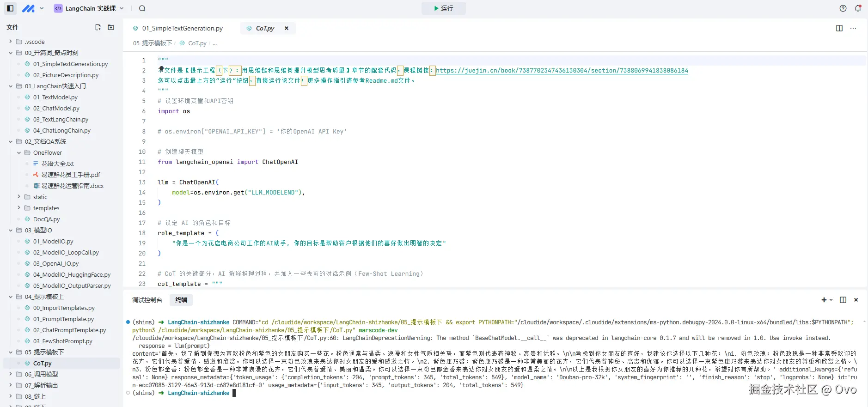Run the code with 运行 button

pyautogui.click(x=443, y=8)
